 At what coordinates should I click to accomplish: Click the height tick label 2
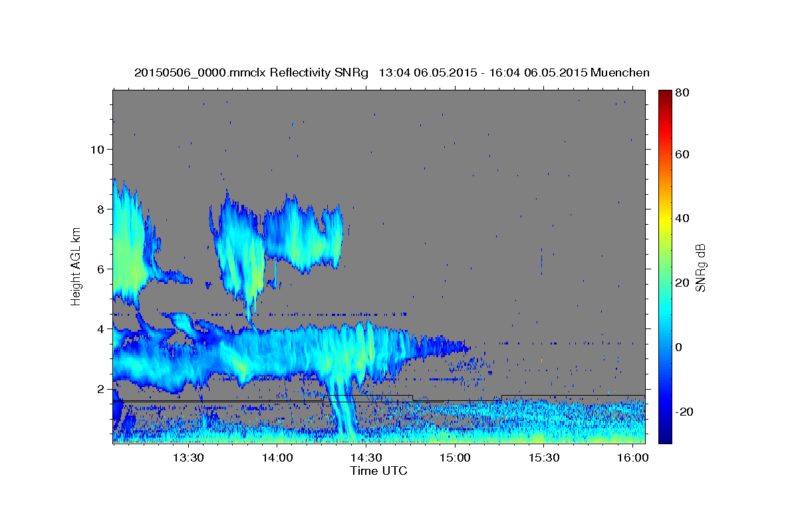point(102,388)
